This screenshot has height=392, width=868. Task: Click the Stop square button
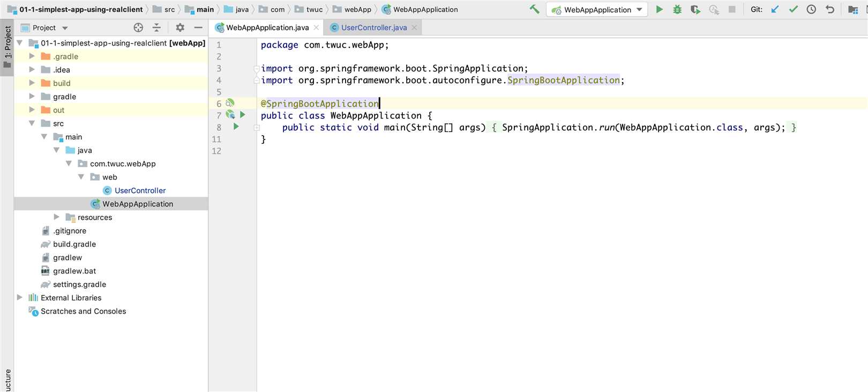[x=732, y=9]
